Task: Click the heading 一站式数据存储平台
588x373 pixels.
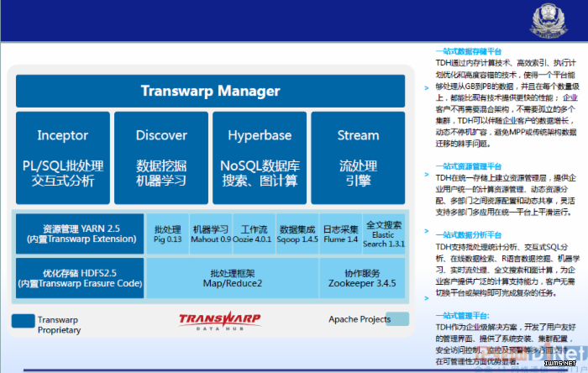Action: pos(469,51)
